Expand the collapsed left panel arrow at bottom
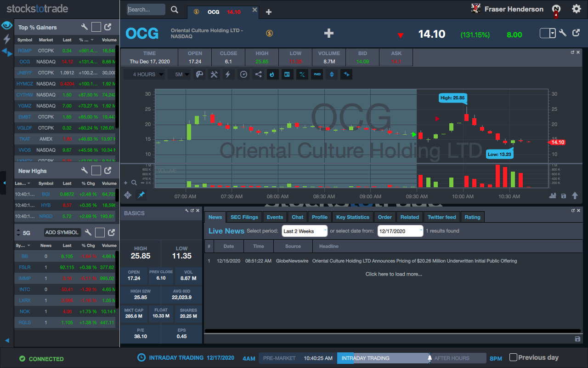The height and width of the screenshot is (368, 588). [7, 340]
